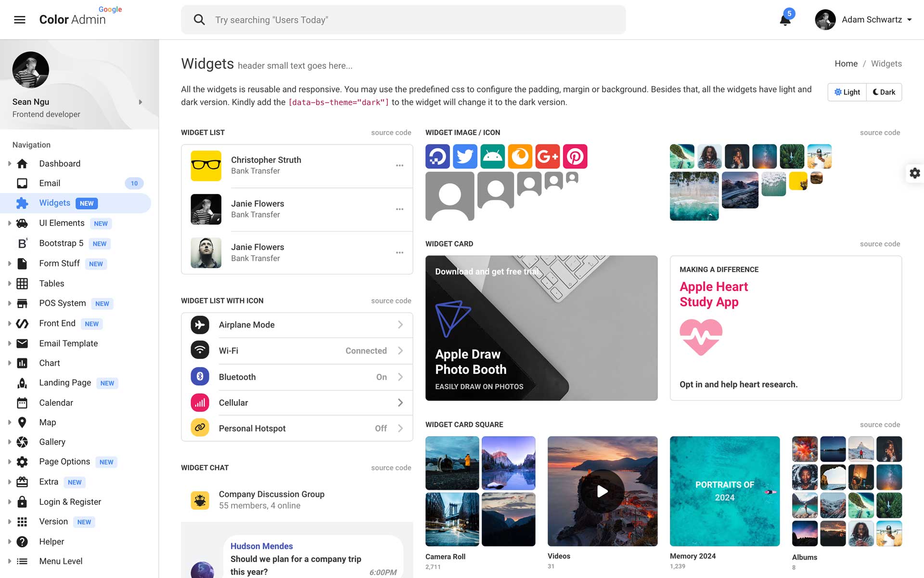Click the Twitter icon widget
This screenshot has width=924, height=578.
(465, 157)
